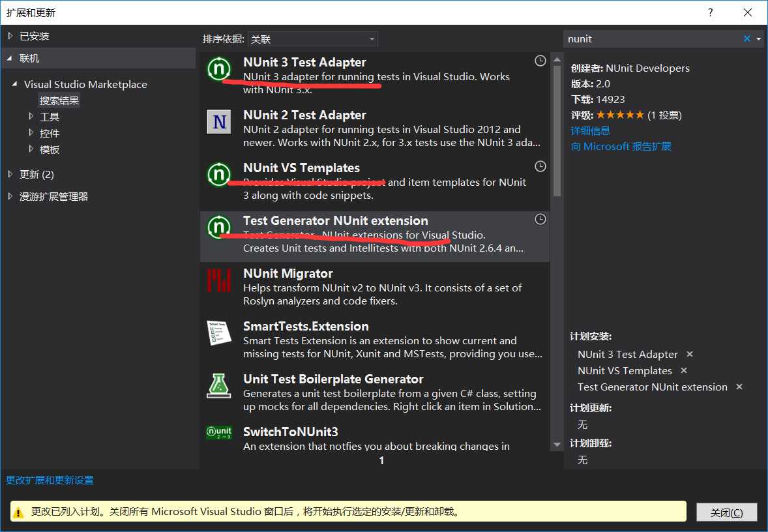Viewport: 768px width, 532px height.
Task: Open the search box dropdown arrow
Action: (759, 38)
